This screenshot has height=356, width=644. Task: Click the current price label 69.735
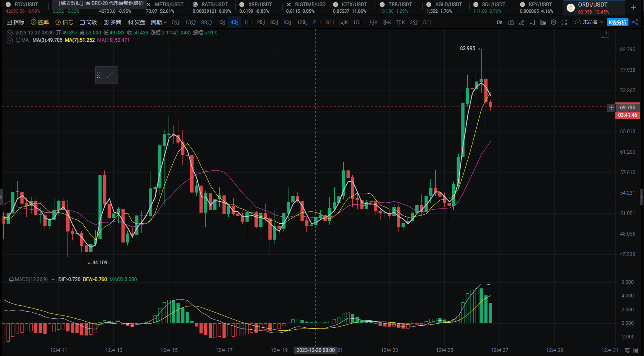click(x=628, y=108)
